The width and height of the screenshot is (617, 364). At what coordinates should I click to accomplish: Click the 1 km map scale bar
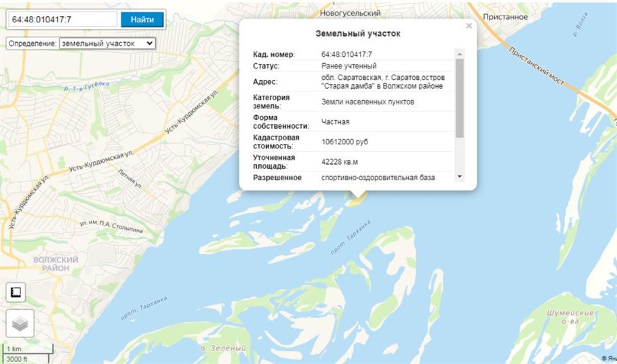(x=26, y=350)
